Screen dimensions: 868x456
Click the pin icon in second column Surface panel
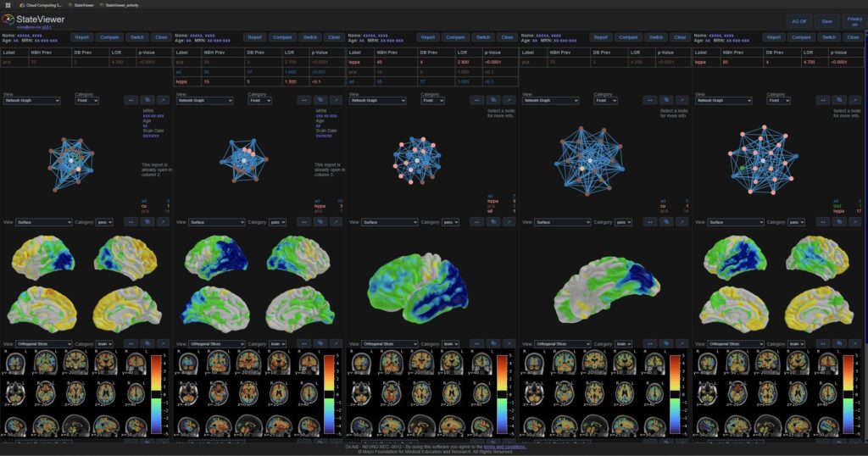click(336, 222)
